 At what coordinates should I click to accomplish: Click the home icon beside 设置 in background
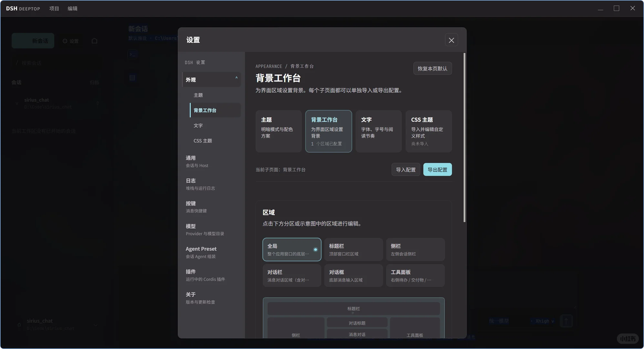pos(94,41)
